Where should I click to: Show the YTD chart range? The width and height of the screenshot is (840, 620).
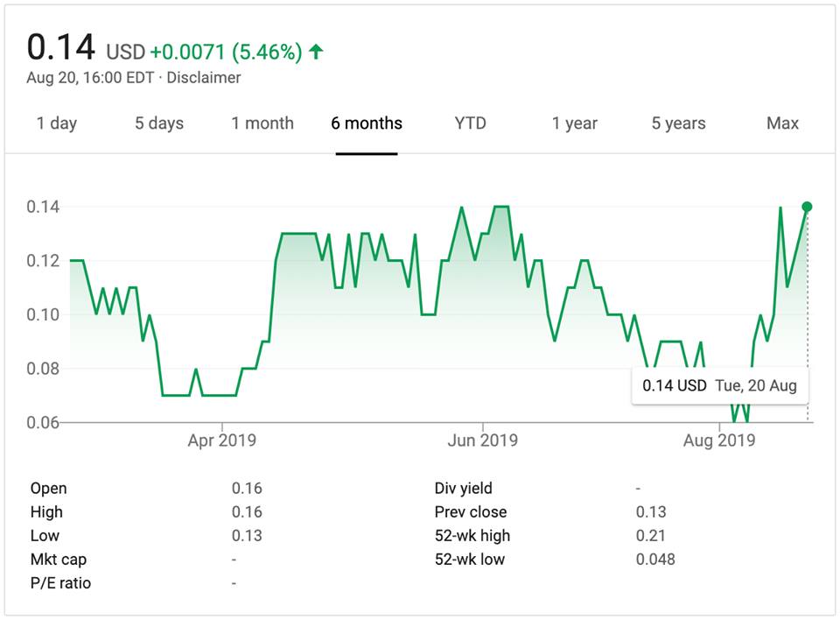click(x=470, y=123)
